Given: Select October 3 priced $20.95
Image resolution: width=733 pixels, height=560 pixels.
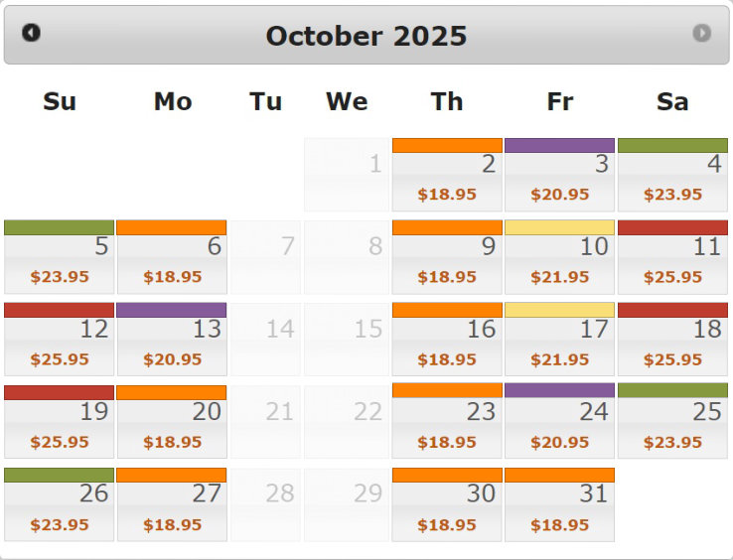Looking at the screenshot, I should [559, 175].
